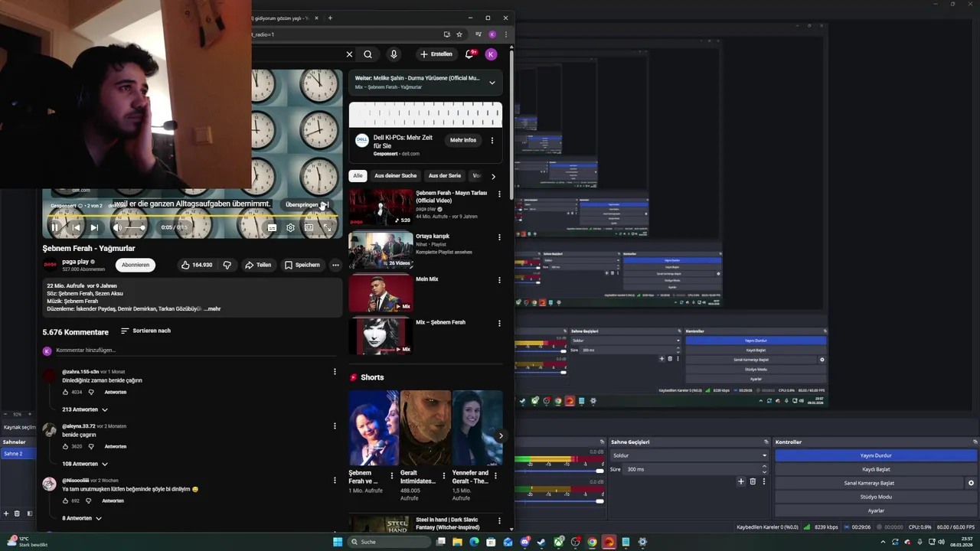Clear YouTube search with X
The width and height of the screenshot is (980, 551).
tap(349, 54)
